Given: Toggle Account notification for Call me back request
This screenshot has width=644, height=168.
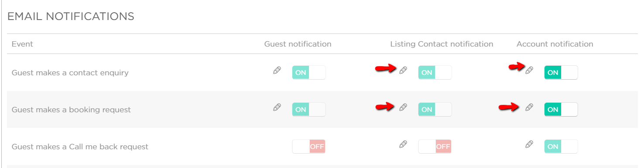Looking at the screenshot, I should (x=561, y=147).
